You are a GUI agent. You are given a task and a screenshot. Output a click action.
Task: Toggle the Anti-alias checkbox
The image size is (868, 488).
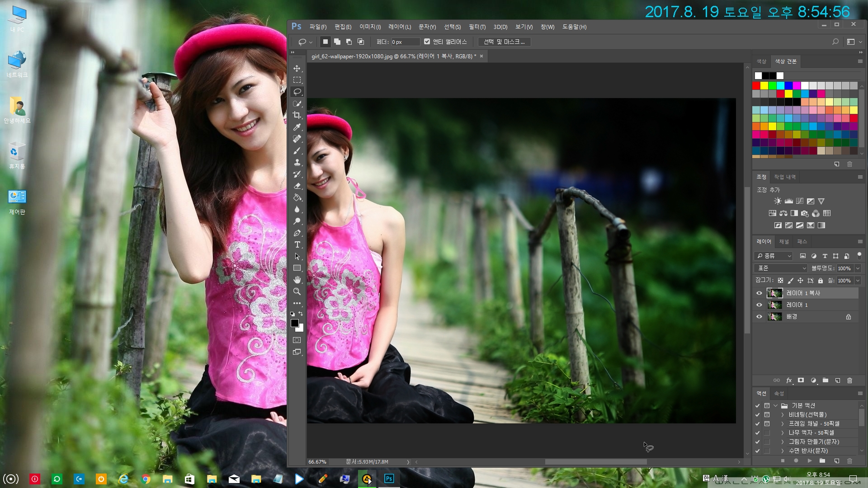pyautogui.click(x=427, y=42)
